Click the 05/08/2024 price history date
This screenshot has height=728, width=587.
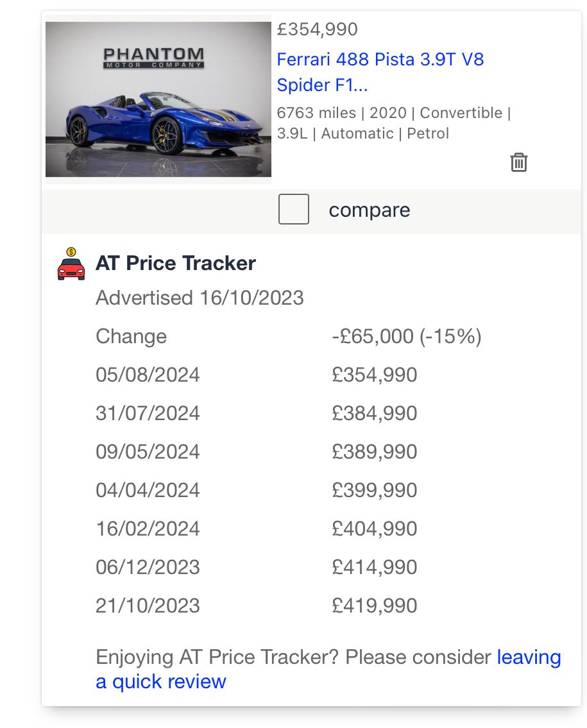point(148,375)
